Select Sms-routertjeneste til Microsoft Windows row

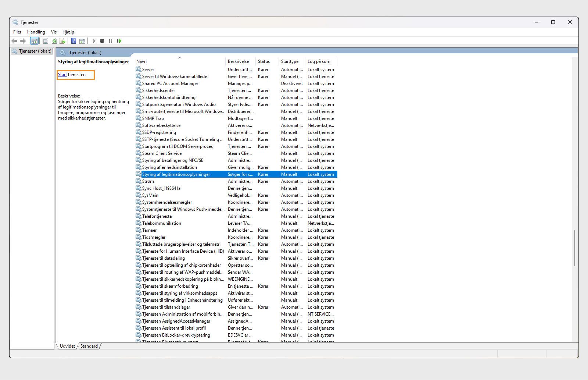[236, 111]
